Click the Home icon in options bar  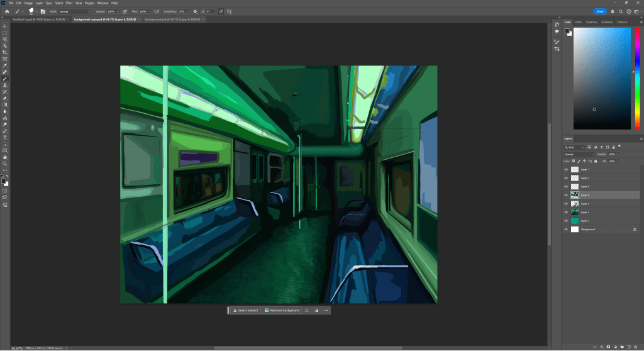click(6, 11)
